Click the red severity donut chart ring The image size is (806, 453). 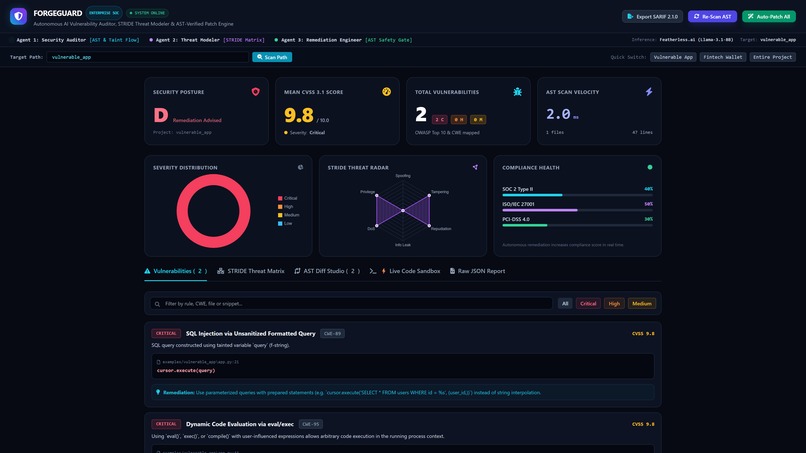coord(213,180)
